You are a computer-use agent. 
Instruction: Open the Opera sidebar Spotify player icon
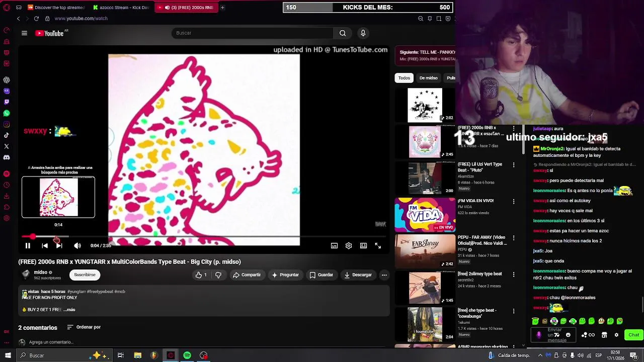click(7, 174)
